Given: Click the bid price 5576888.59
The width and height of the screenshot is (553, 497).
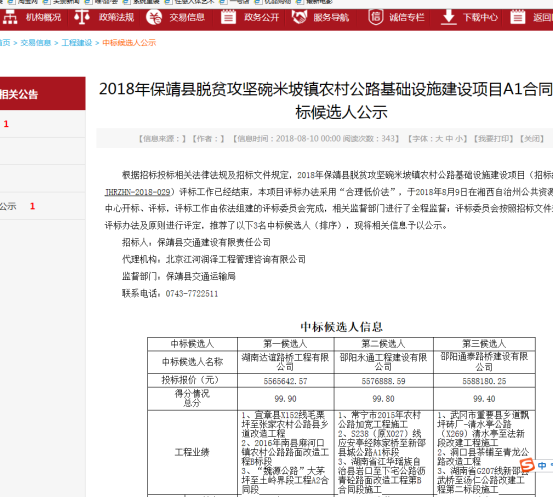Looking at the screenshot, I should click(383, 381).
